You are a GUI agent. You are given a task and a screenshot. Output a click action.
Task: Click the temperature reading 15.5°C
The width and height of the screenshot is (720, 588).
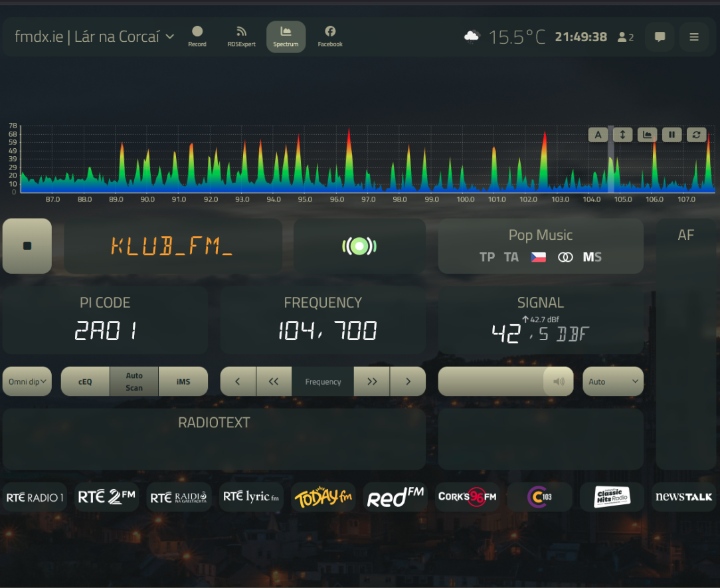(517, 37)
